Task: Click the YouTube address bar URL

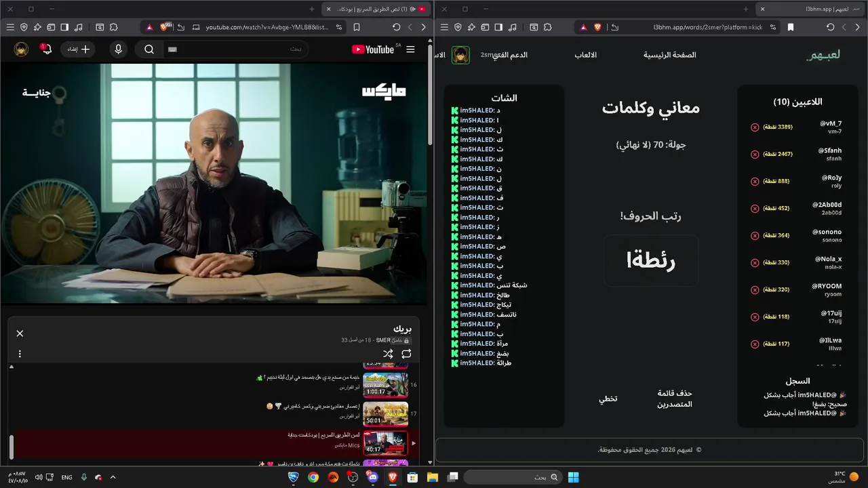Action: [267, 27]
